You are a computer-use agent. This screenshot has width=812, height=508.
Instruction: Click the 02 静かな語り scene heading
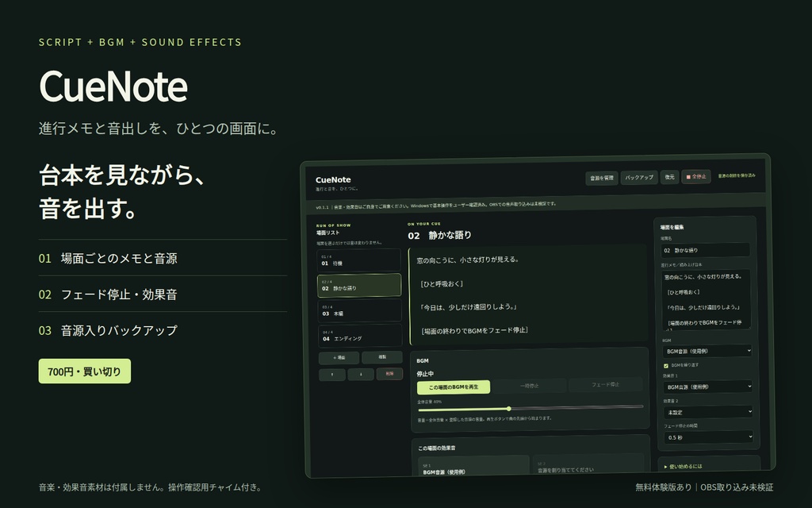[x=439, y=235]
